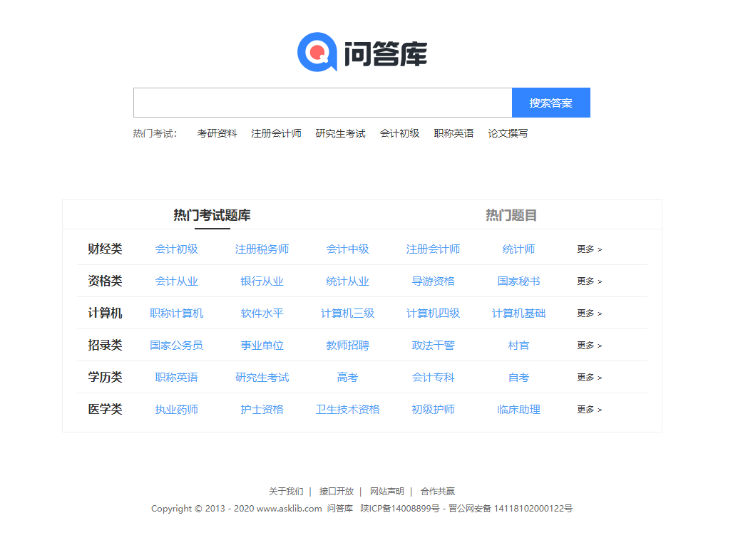This screenshot has height=560, width=738.
Task: Open 计算机四级 question bank
Action: (x=434, y=313)
